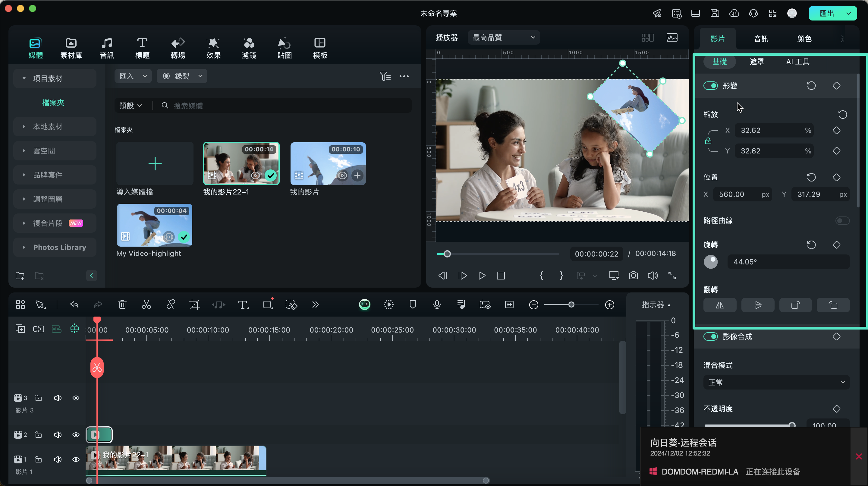Toggle the Transform switch
Image resolution: width=868 pixels, height=486 pixels.
(710, 86)
